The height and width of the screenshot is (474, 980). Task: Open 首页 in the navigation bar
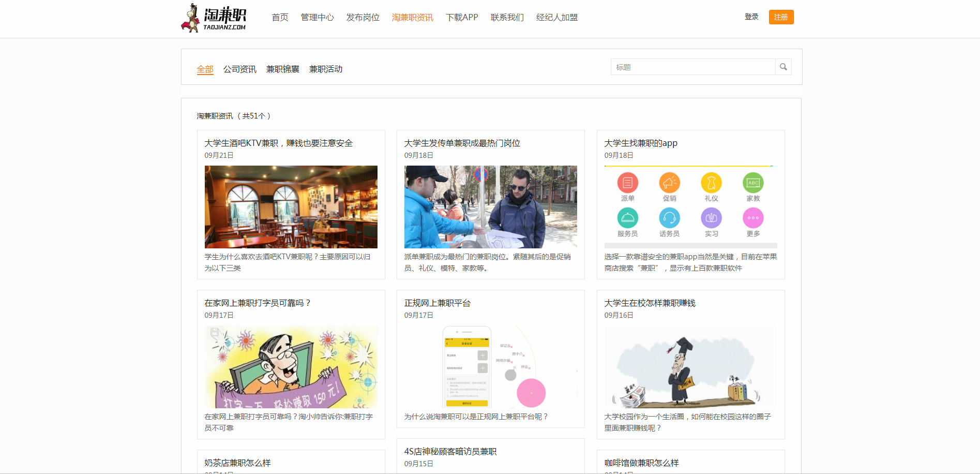(280, 17)
